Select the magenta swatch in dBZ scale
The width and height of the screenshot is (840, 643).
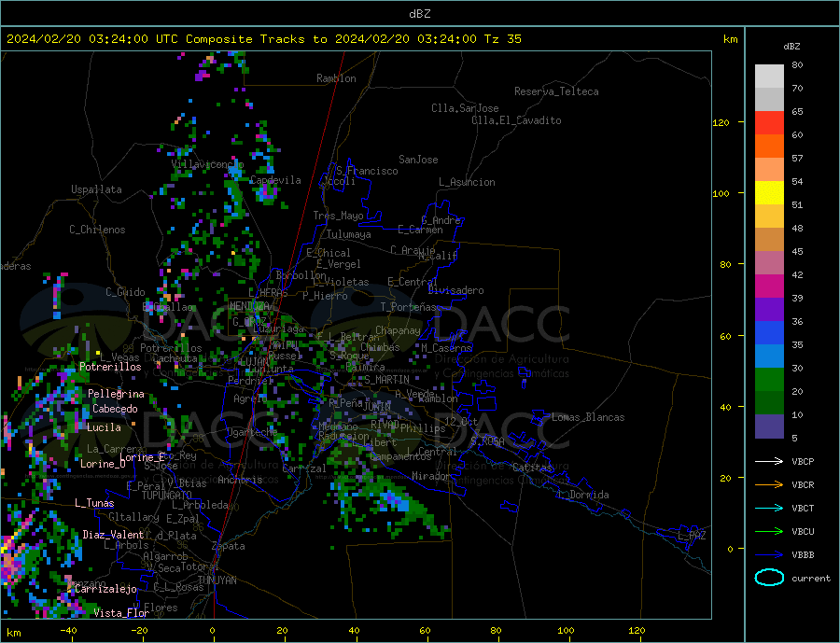click(x=769, y=287)
